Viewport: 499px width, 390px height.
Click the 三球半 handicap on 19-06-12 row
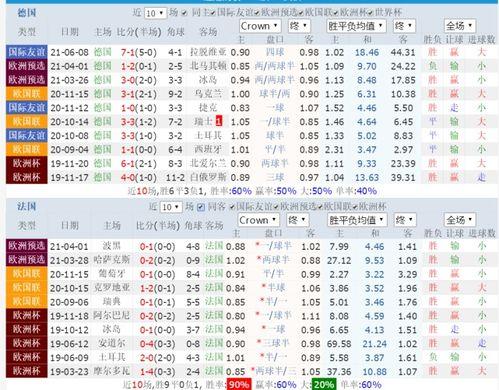[x=275, y=343]
